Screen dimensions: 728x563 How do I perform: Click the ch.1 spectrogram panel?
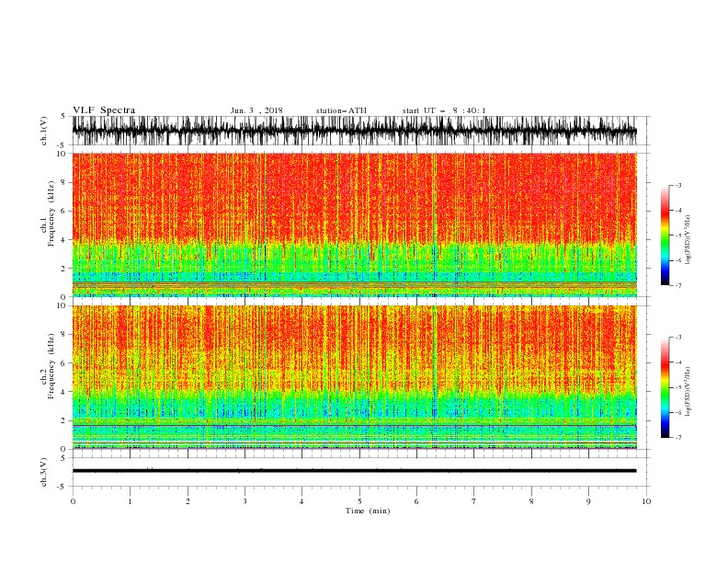pyautogui.click(x=354, y=224)
